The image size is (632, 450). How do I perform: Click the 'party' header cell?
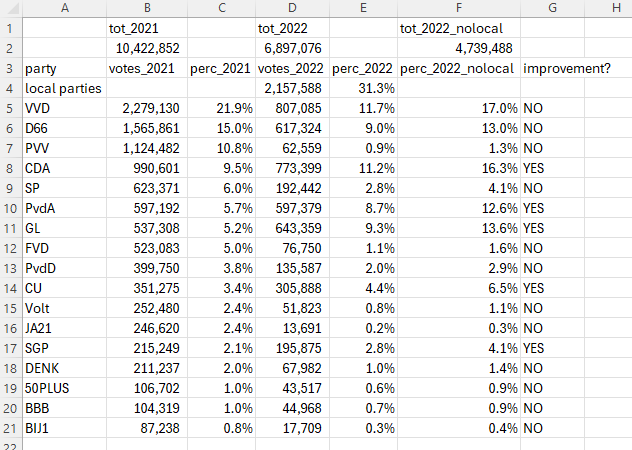pos(64,69)
